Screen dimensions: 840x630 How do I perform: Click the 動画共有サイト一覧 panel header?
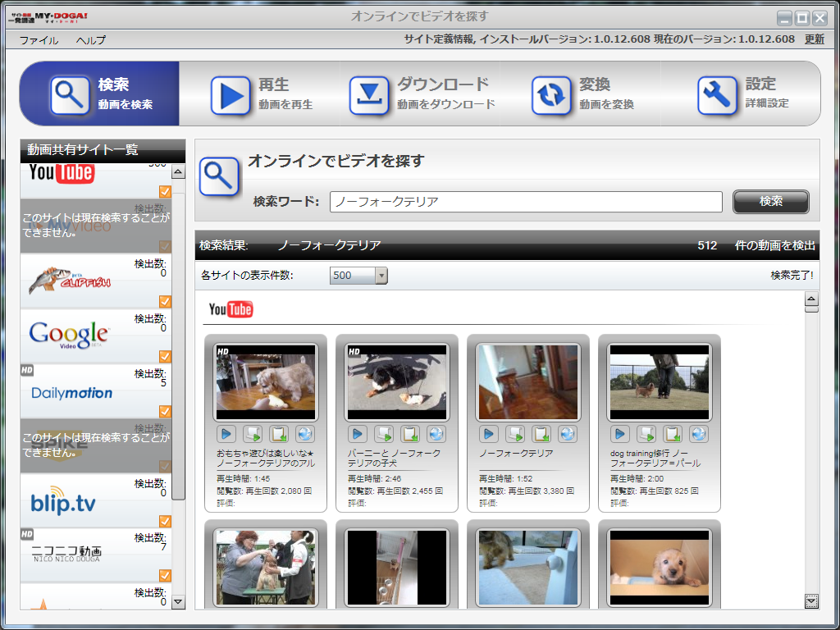(x=103, y=149)
